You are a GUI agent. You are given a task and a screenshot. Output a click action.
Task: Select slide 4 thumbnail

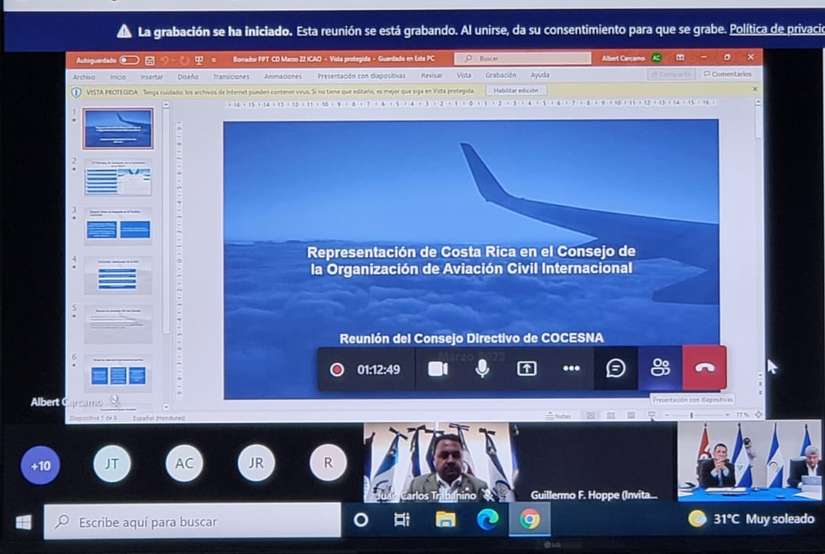(118, 275)
